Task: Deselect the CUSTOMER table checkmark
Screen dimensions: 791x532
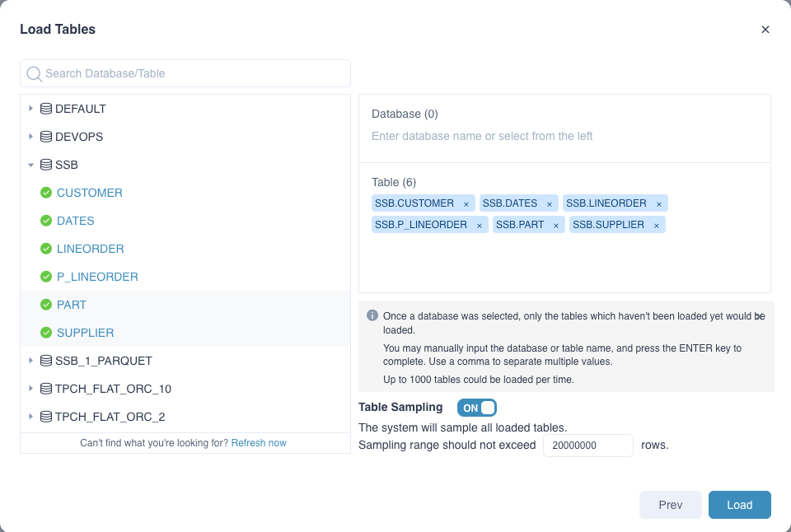Action: 46,193
